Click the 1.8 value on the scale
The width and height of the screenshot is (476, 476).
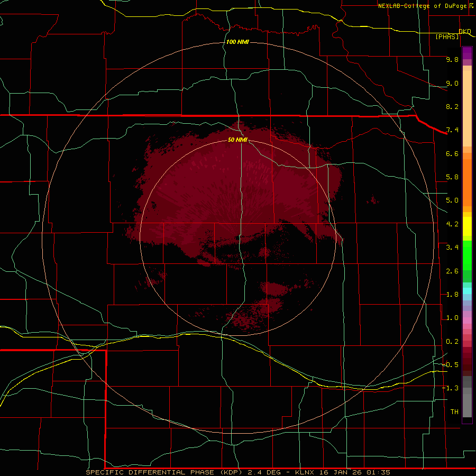pyautogui.click(x=452, y=295)
